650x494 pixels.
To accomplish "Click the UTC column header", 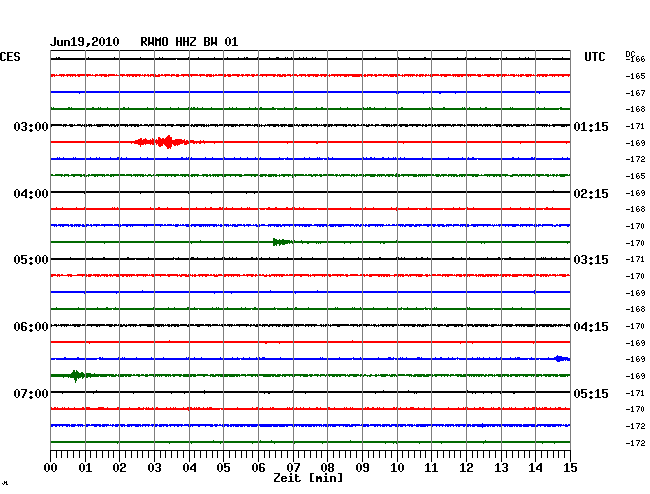I will [x=594, y=57].
